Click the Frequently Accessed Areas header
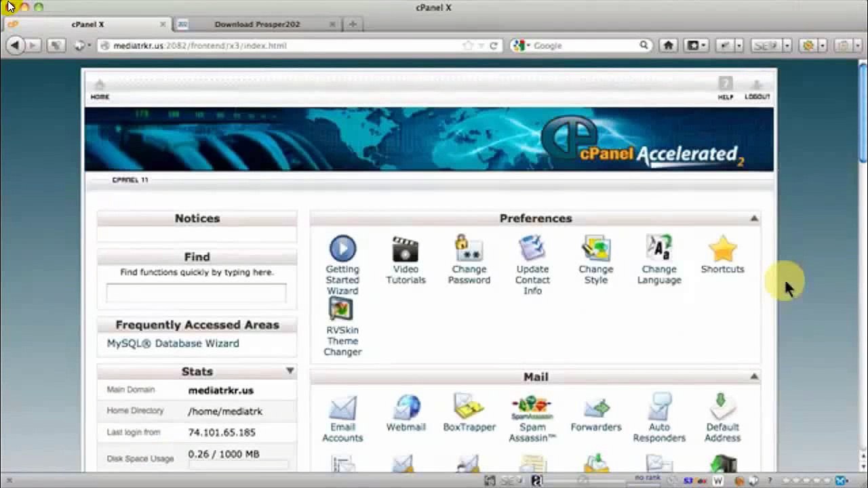 click(197, 325)
